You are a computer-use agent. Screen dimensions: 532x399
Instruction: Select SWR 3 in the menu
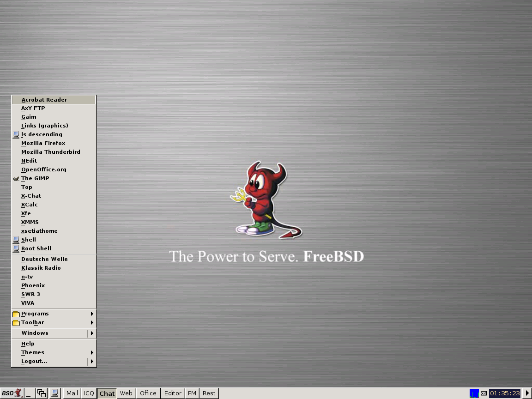[x=54, y=295]
